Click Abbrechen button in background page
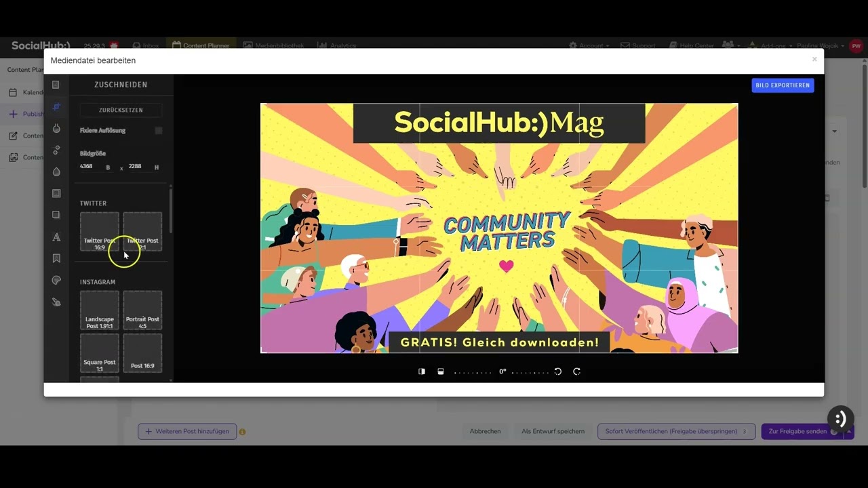Screen dimensions: 868x488 pyautogui.click(x=486, y=431)
